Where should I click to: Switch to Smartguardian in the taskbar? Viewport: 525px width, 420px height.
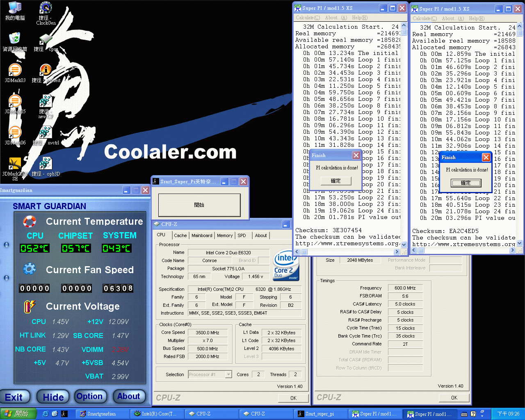click(x=103, y=414)
